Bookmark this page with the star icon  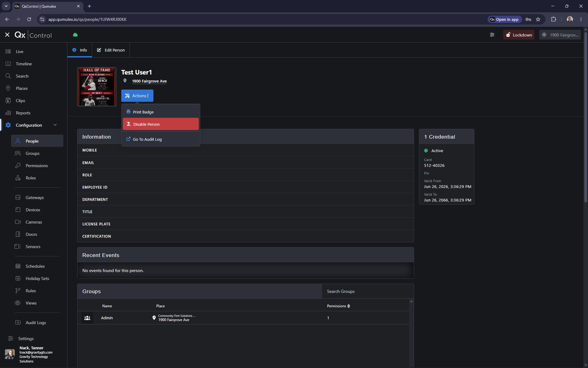click(x=538, y=19)
